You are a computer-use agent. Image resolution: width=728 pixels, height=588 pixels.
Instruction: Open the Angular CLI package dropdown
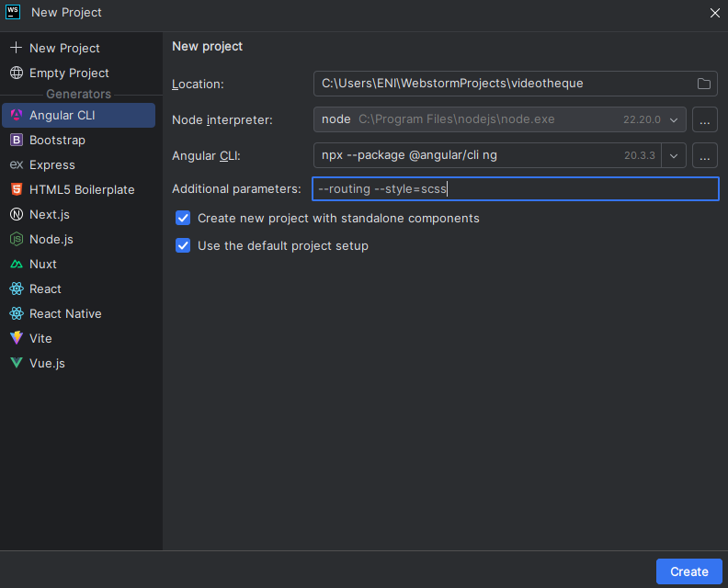(675, 155)
